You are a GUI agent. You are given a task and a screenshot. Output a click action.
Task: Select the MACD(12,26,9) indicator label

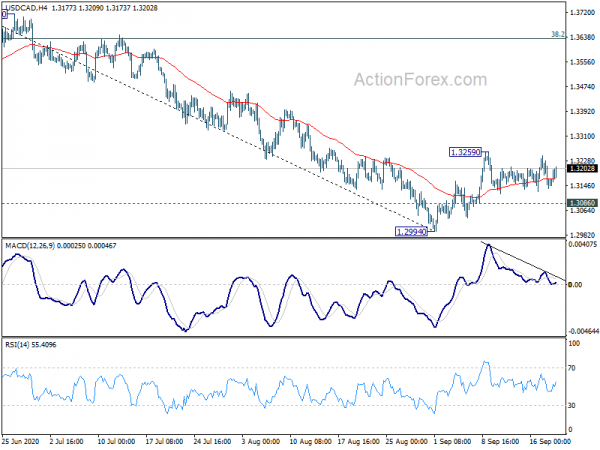(30, 246)
